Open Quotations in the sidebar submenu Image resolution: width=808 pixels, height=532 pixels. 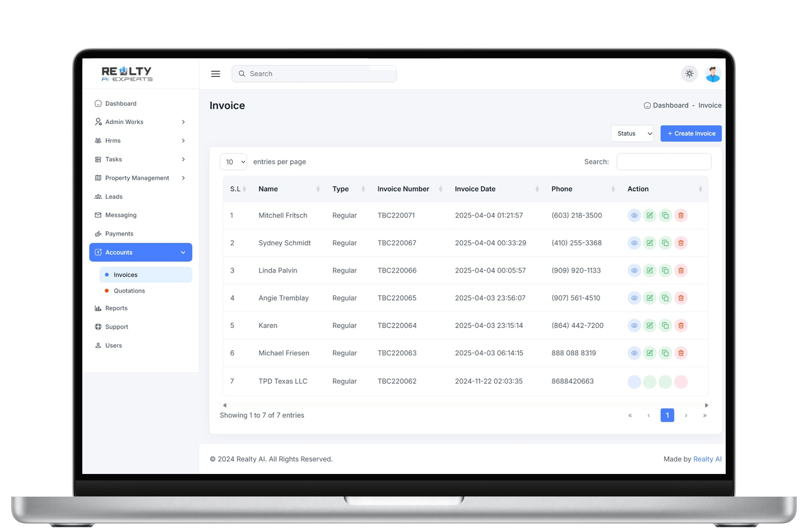point(129,291)
